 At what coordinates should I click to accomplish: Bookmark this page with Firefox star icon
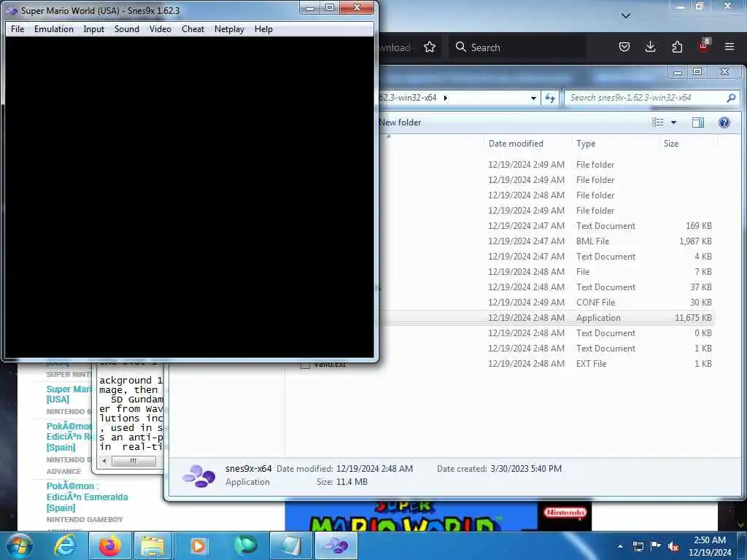(430, 47)
